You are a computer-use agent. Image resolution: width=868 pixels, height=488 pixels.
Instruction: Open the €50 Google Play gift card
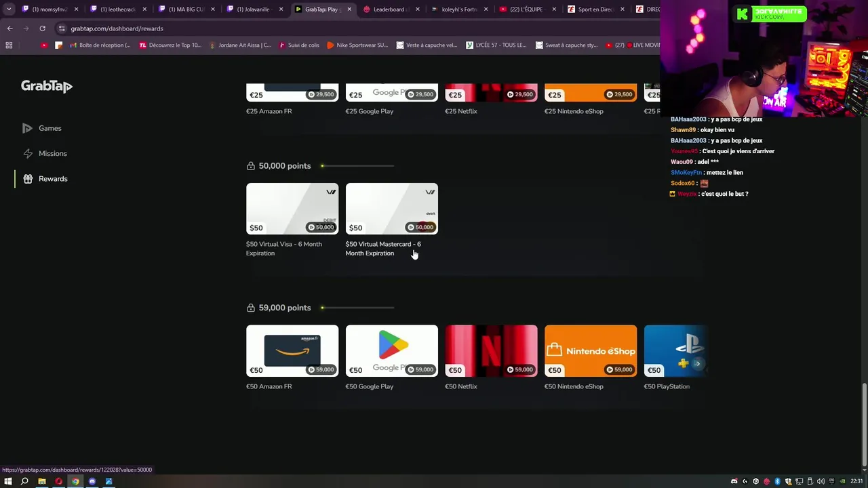(x=391, y=351)
